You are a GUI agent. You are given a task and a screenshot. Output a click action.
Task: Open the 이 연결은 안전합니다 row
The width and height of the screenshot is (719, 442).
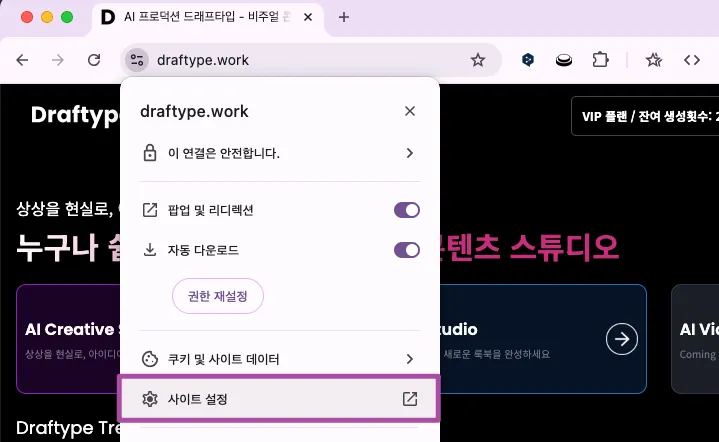tap(279, 153)
